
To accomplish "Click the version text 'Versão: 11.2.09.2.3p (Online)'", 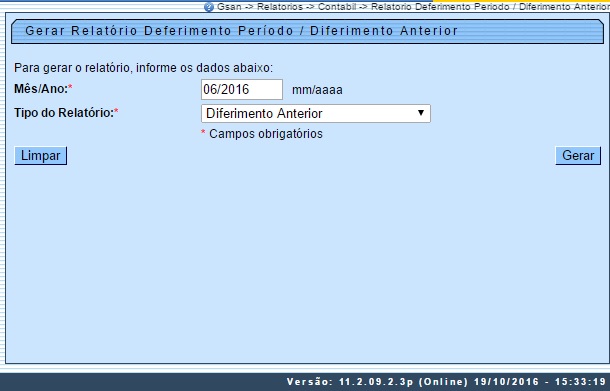I will click(377, 382).
